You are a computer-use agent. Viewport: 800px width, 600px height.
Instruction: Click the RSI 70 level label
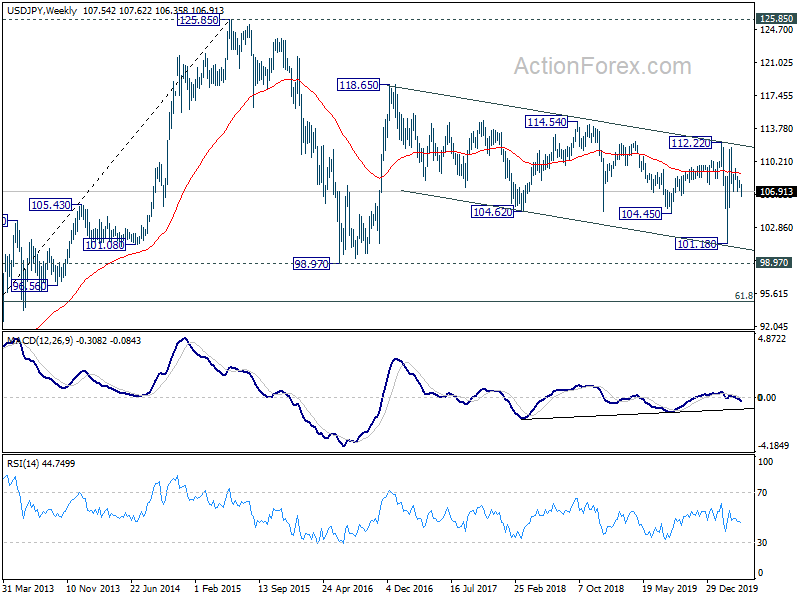[762, 493]
